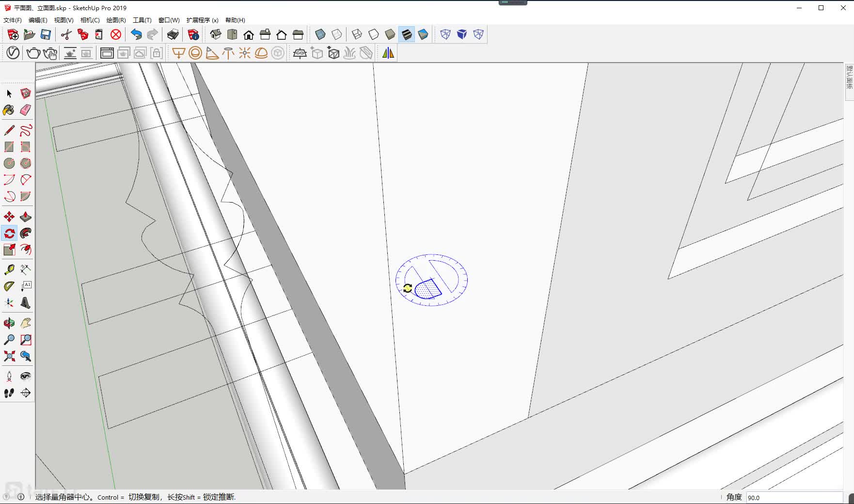This screenshot has height=504, width=854.
Task: Add V-Ray dome light
Action: point(261,53)
